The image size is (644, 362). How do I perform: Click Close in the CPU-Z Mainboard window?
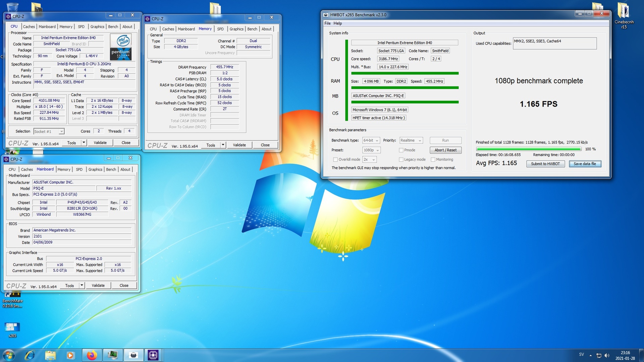(x=124, y=286)
